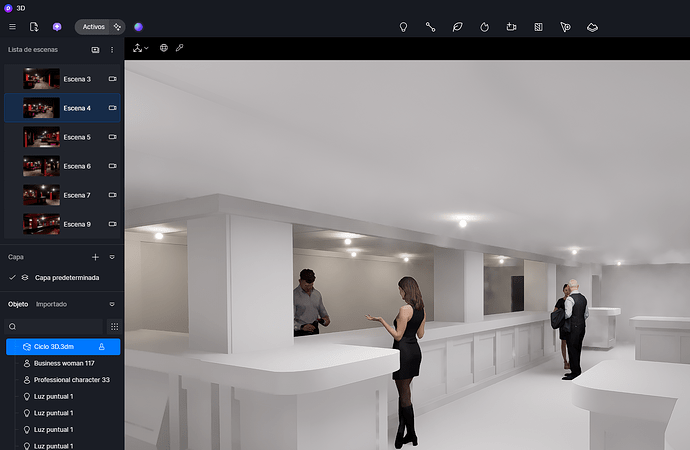The image size is (690, 450).
Task: Select Escena 4 in scene list
Action: pos(62,108)
